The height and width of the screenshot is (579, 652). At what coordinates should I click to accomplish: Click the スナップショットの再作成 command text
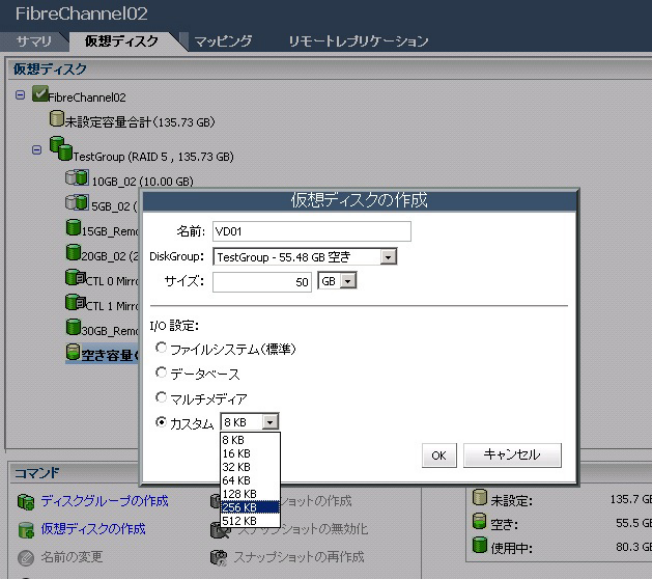pyautogui.click(x=299, y=557)
